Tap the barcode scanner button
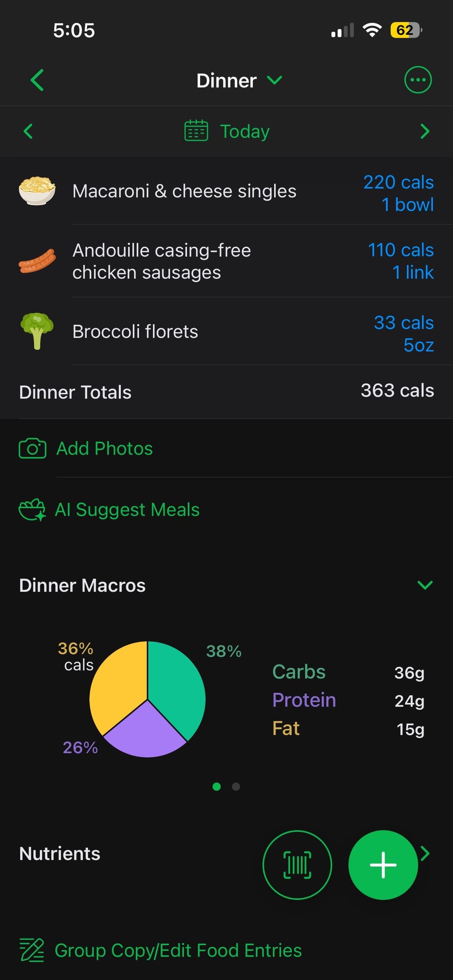 (297, 865)
